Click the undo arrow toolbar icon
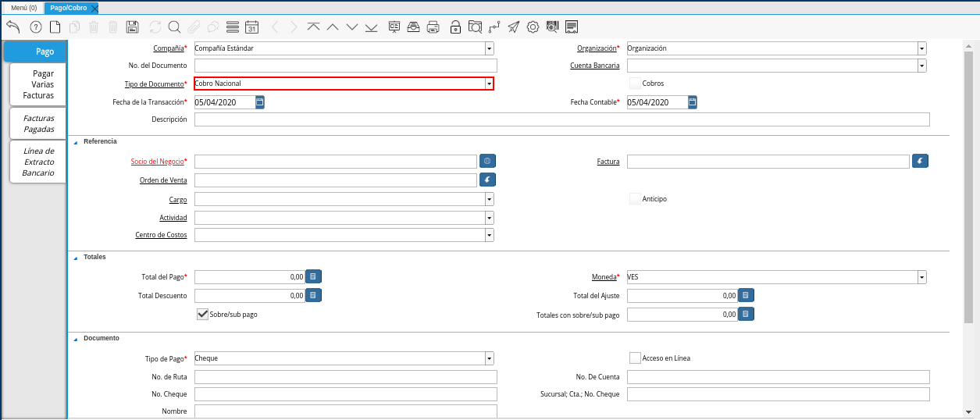The width and height of the screenshot is (980, 420). tap(12, 27)
